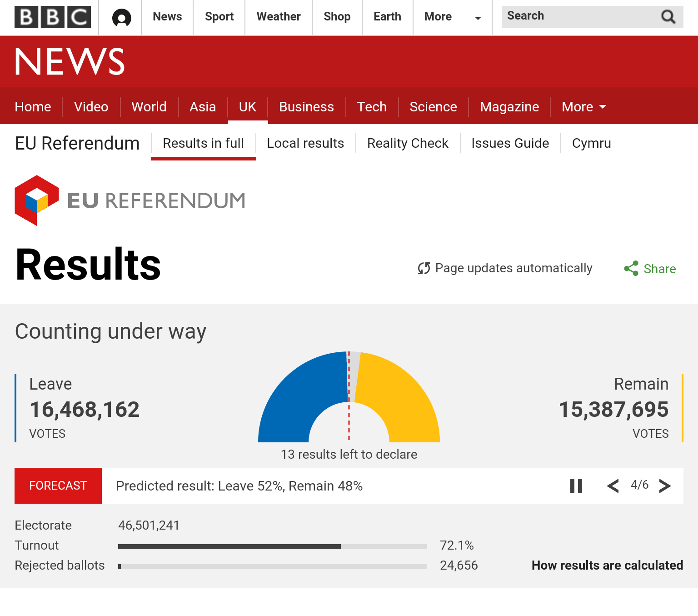
Task: Go to the Business news section
Action: (307, 107)
